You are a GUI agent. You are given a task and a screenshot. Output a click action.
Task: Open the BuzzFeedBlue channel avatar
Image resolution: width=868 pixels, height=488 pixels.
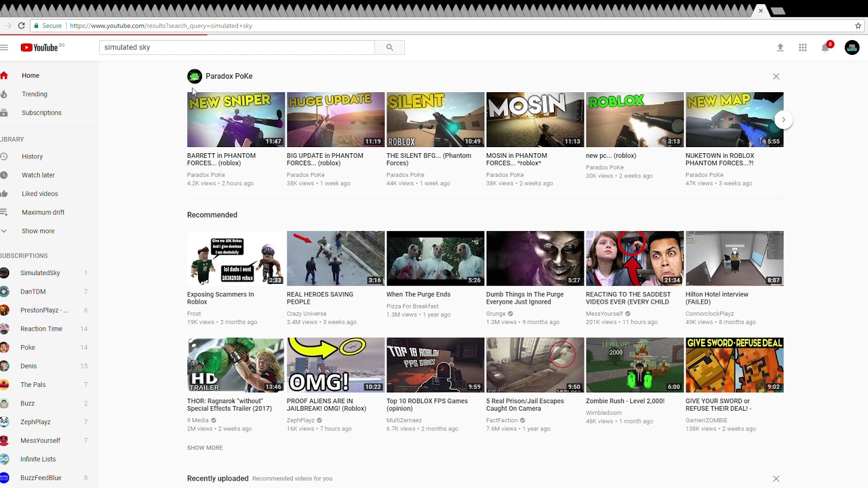click(5, 478)
